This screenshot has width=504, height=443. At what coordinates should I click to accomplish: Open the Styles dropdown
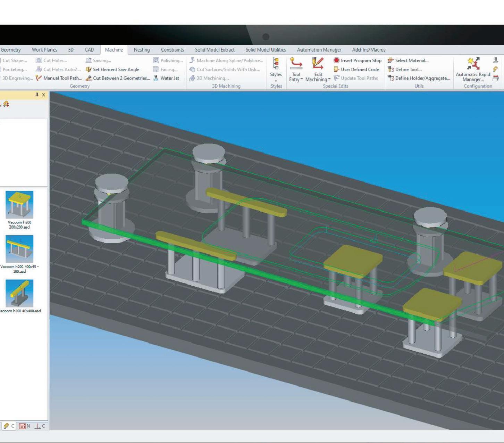pos(276,70)
